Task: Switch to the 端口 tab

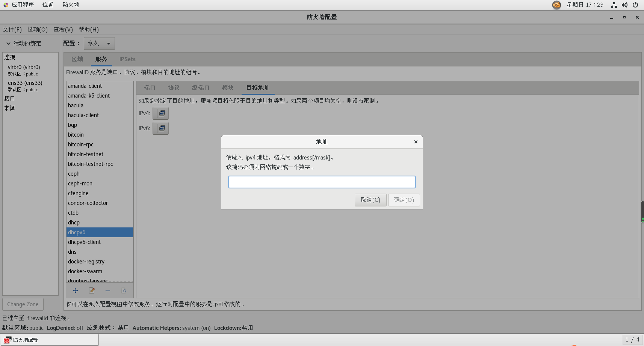Action: (x=150, y=88)
